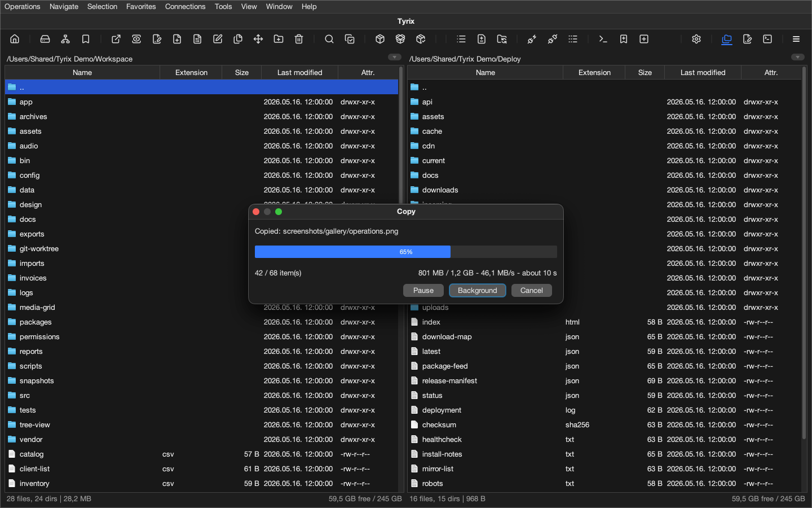Open the Tools menu
The image size is (812, 508).
point(223,6)
